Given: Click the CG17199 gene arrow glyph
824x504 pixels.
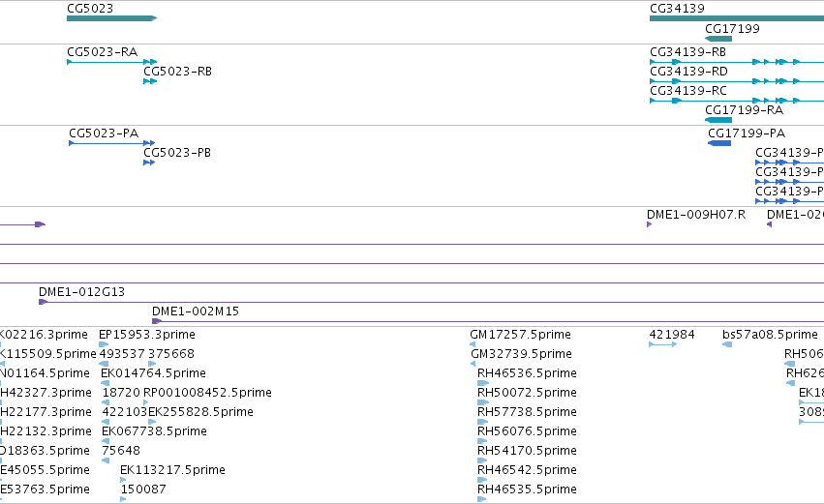Looking at the screenshot, I should point(717,39).
